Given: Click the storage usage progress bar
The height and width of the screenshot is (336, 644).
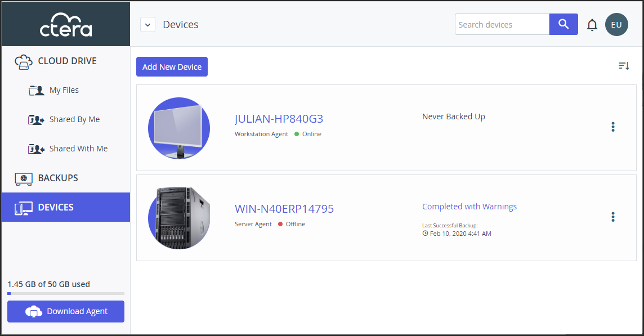Looking at the screenshot, I should (x=65, y=293).
